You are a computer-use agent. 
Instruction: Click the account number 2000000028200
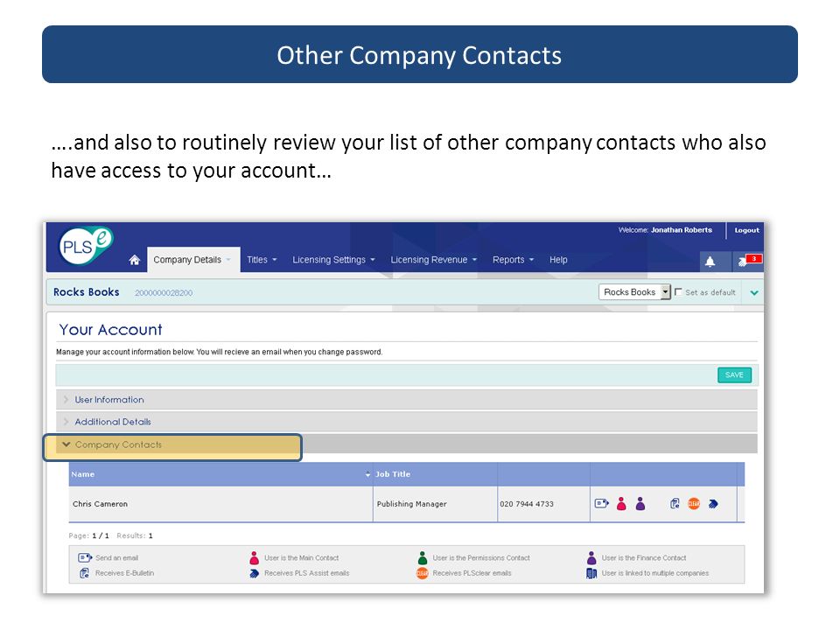pos(164,293)
